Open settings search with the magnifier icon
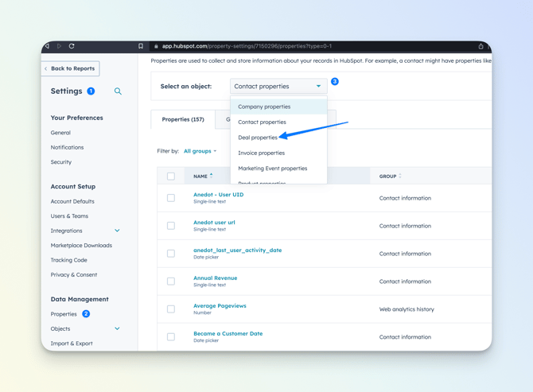Viewport: 533px width, 392px height. [x=118, y=91]
